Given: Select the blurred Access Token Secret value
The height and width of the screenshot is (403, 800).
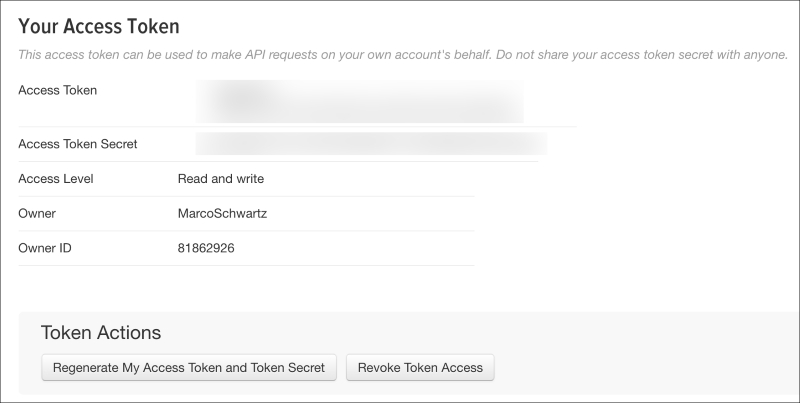Looking at the screenshot, I should (x=371, y=144).
